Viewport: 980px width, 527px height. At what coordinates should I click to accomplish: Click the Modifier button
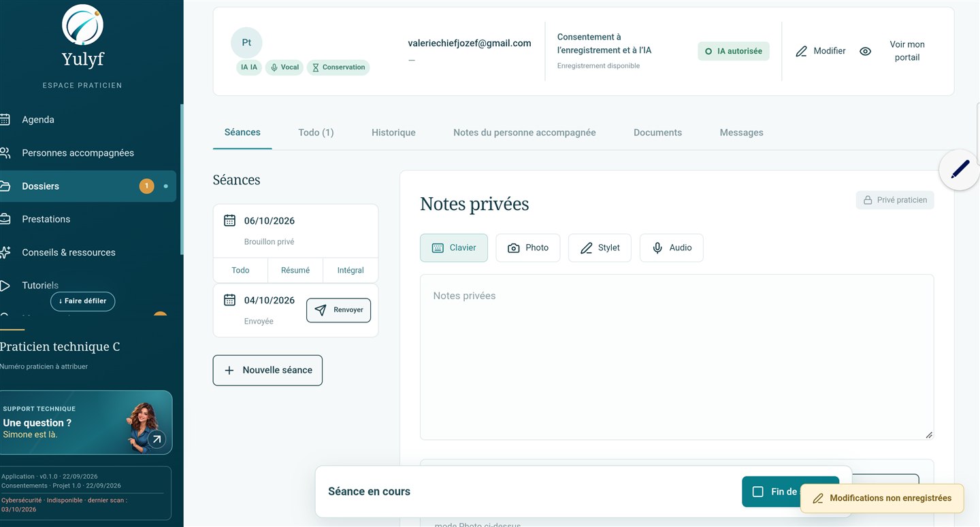[821, 51]
